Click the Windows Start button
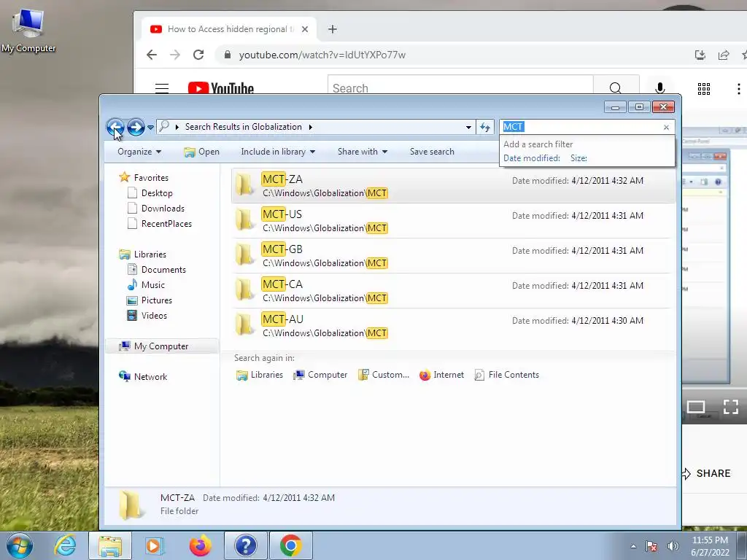The height and width of the screenshot is (560, 747). tap(20, 545)
